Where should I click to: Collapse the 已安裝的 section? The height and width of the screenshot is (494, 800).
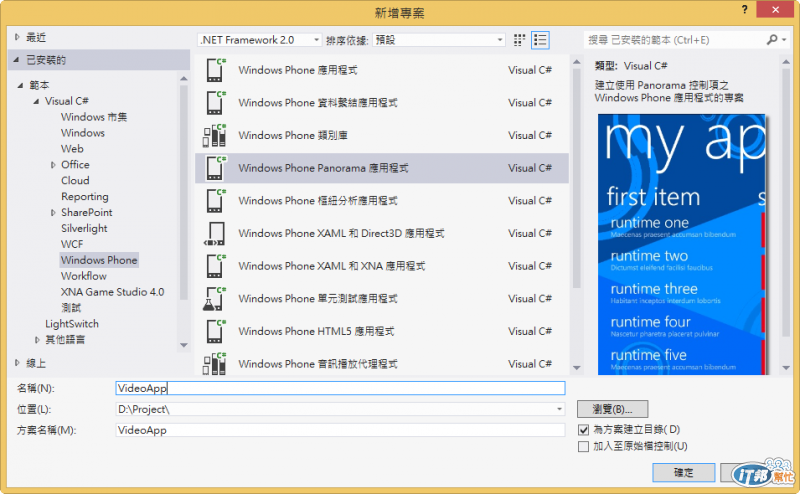[x=17, y=60]
